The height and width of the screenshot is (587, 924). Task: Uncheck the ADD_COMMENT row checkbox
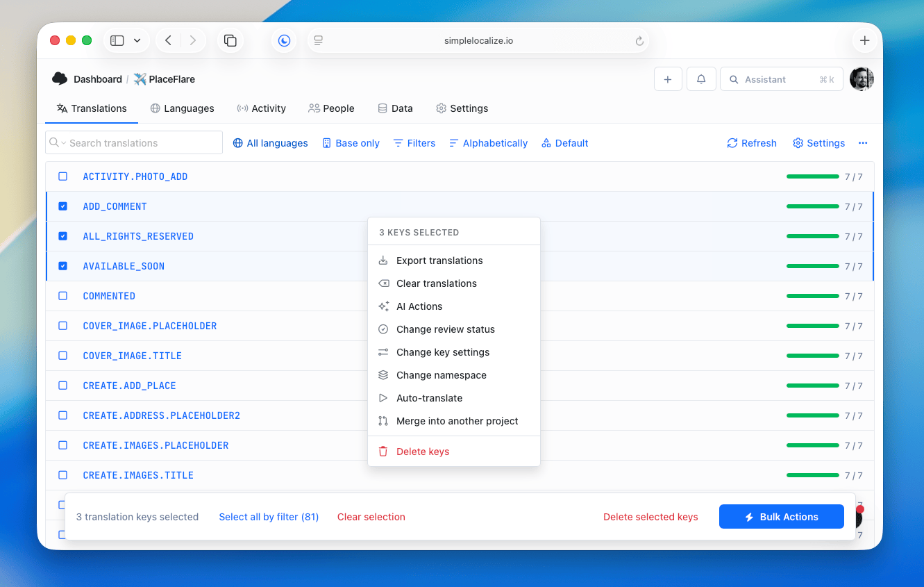[x=62, y=206]
